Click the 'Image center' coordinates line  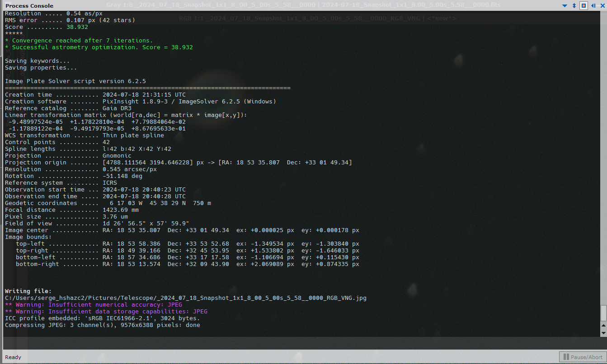pos(182,230)
